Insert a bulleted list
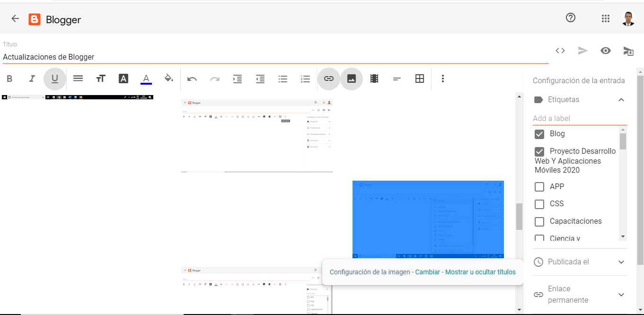644x315 pixels. pyautogui.click(x=283, y=79)
